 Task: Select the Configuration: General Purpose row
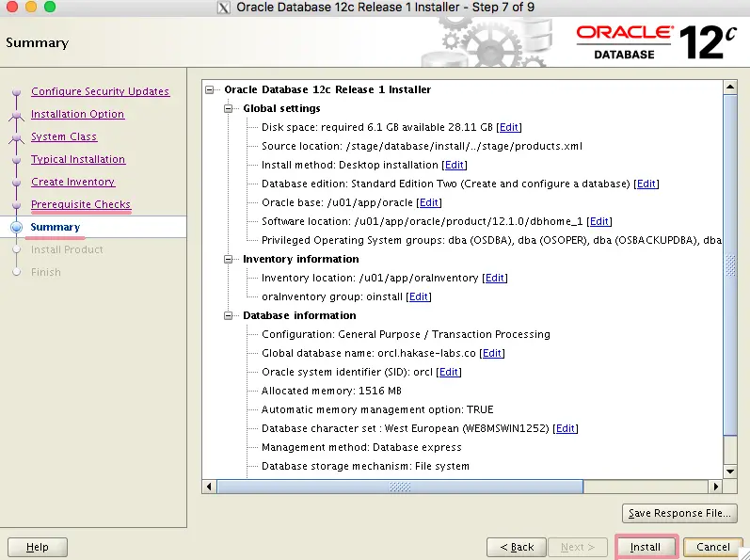[x=406, y=335]
